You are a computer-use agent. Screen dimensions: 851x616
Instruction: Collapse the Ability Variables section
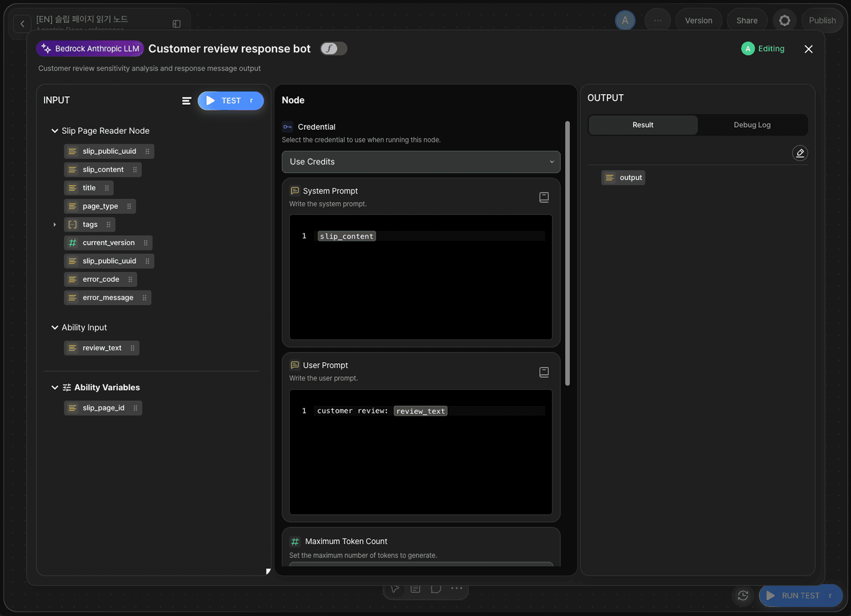click(x=55, y=387)
